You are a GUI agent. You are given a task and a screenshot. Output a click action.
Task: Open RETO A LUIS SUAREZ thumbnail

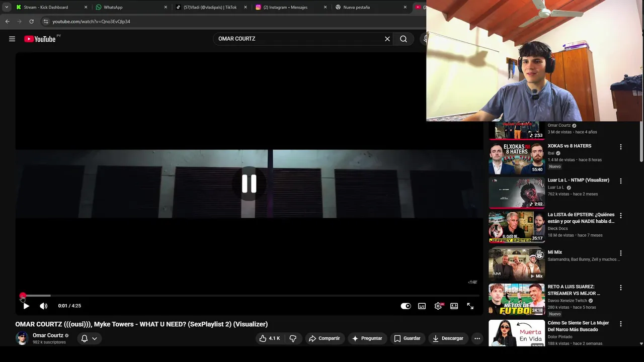517,299
